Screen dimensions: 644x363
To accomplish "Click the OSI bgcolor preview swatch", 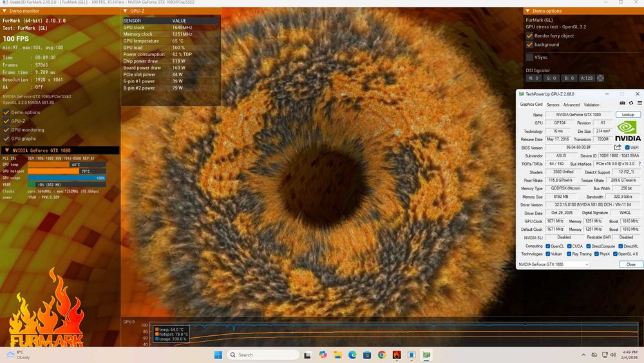I will point(600,78).
